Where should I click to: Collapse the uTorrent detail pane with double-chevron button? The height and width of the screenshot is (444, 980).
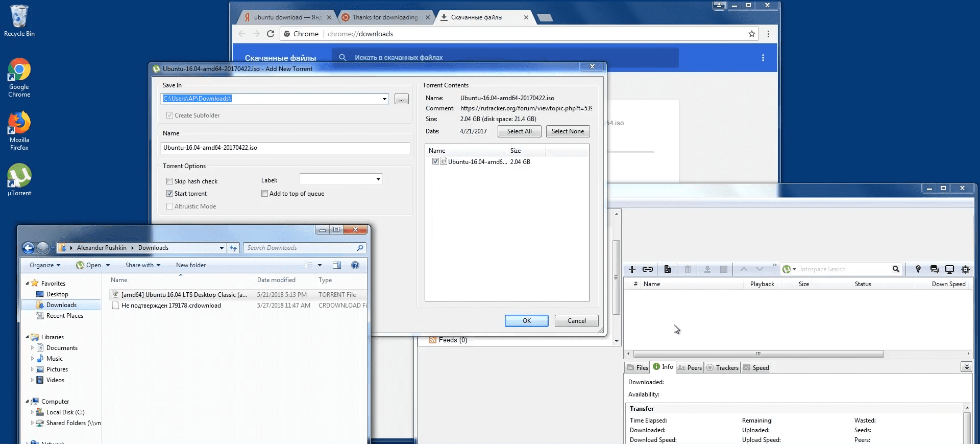[966, 367]
